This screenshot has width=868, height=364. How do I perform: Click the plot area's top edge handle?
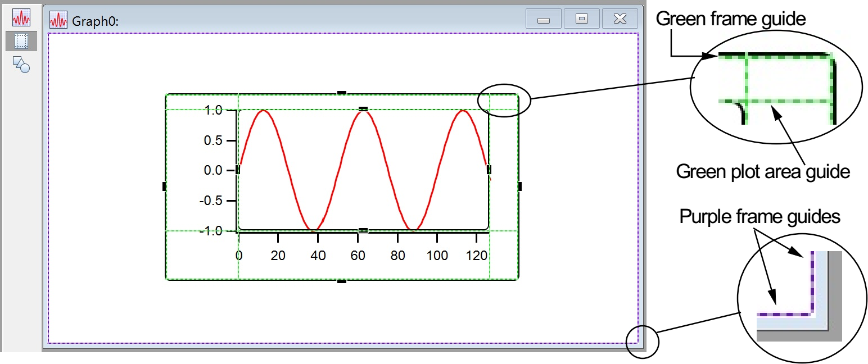coord(363,109)
